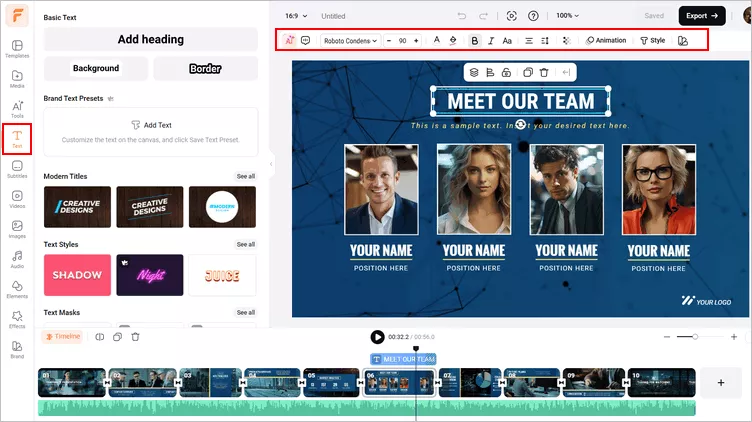Click the font size value field

[x=402, y=41]
